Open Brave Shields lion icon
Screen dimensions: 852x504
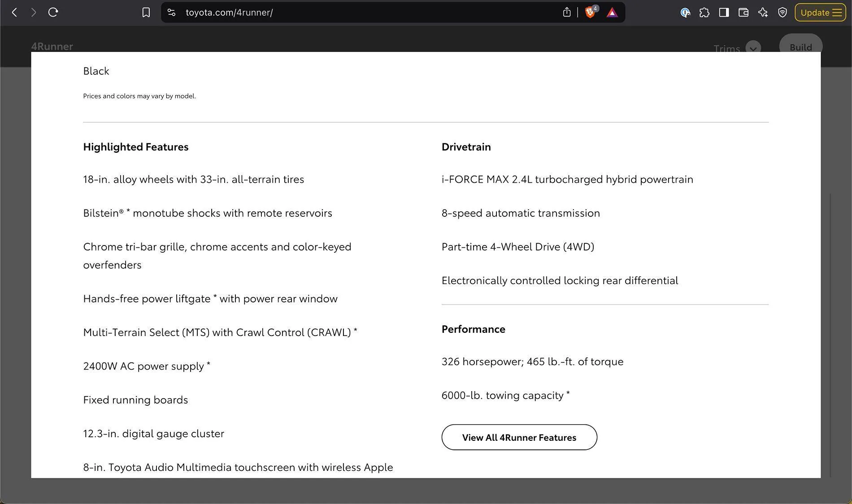[x=591, y=12]
